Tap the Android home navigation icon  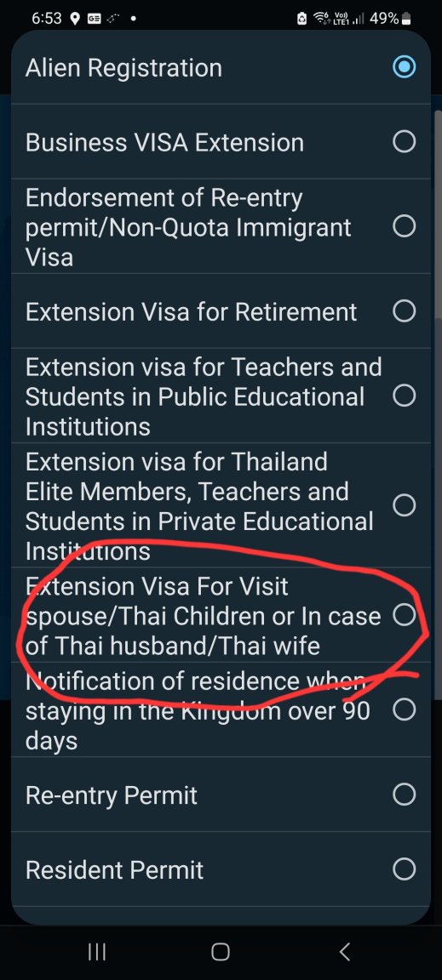pos(221,952)
